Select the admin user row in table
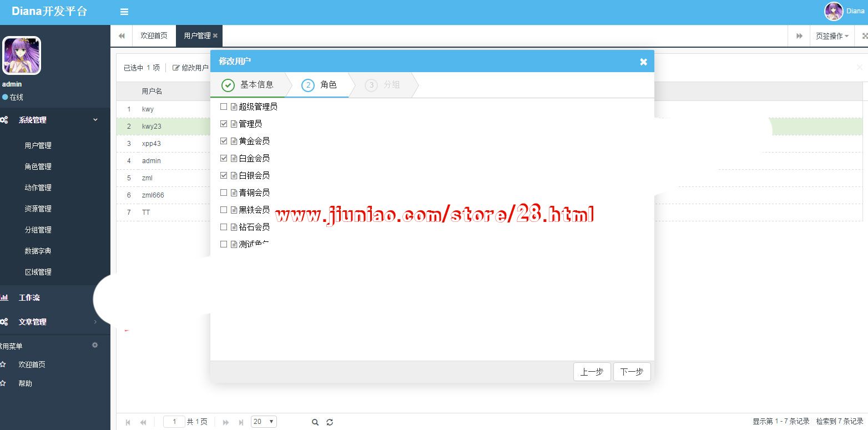868x430 pixels. click(x=164, y=161)
